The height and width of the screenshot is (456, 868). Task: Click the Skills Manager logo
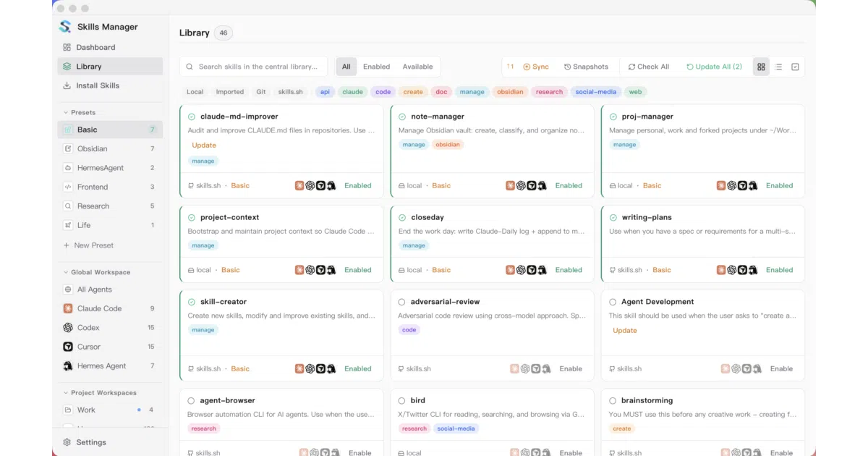pos(65,27)
